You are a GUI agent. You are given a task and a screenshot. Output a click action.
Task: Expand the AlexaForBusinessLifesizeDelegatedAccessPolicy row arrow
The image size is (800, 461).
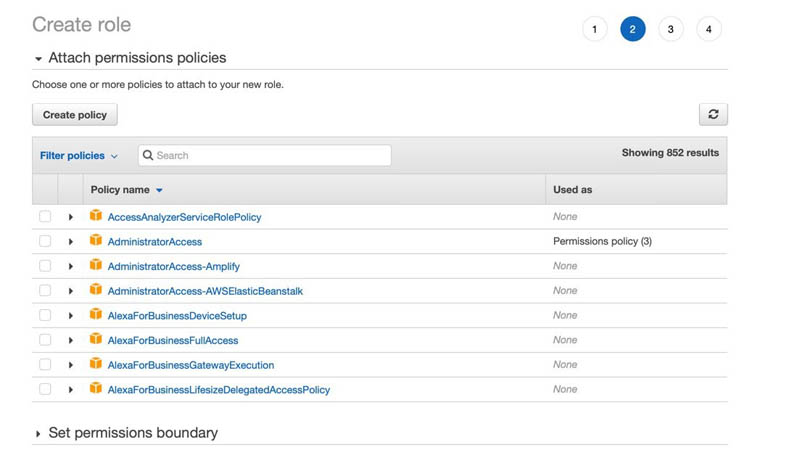pyautogui.click(x=71, y=390)
